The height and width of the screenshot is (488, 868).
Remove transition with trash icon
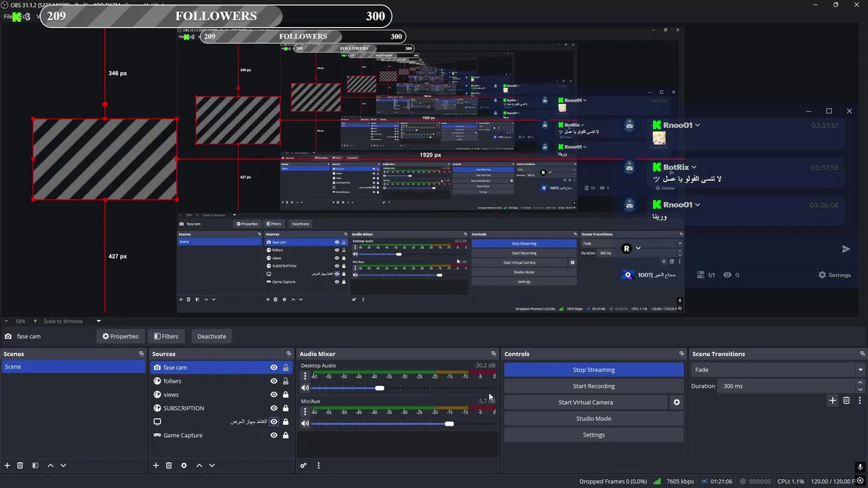846,401
